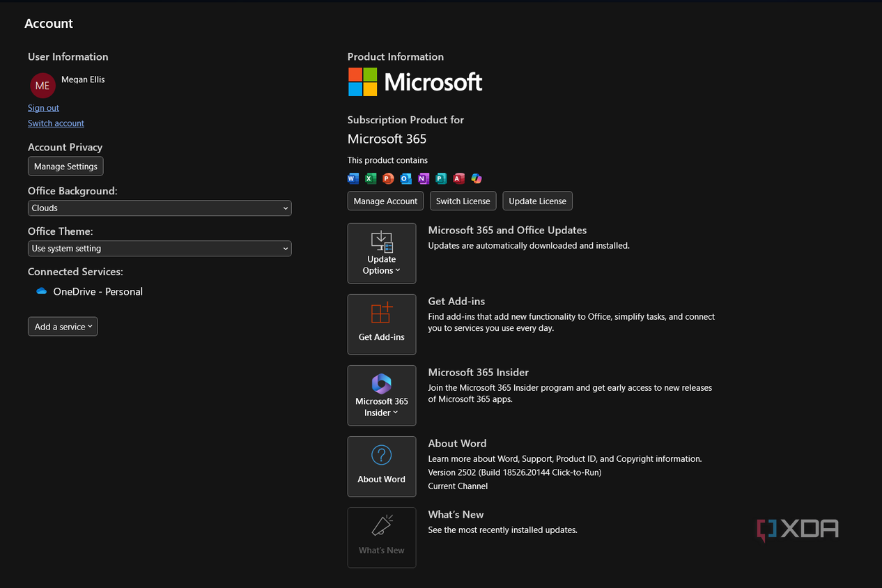Screen dimensions: 882x588
Task: Open the Update Options menu
Action: coord(382,253)
